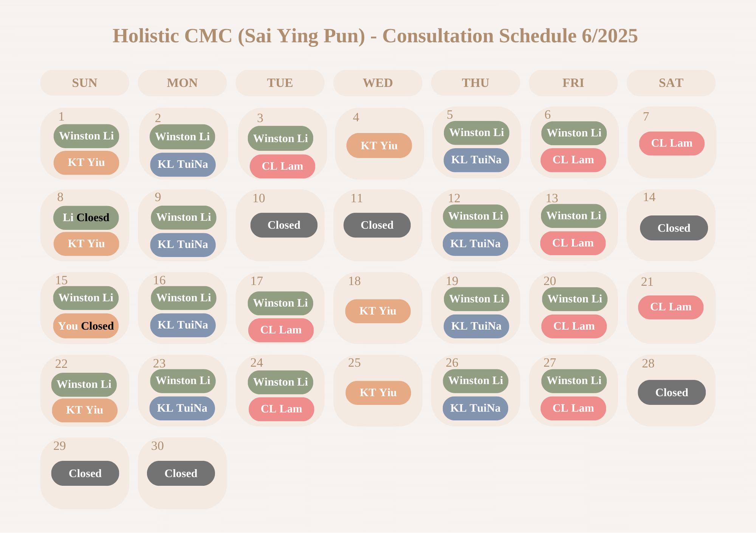Select the Closed pill on day 30
This screenshot has width=756, height=533.
[181, 473]
